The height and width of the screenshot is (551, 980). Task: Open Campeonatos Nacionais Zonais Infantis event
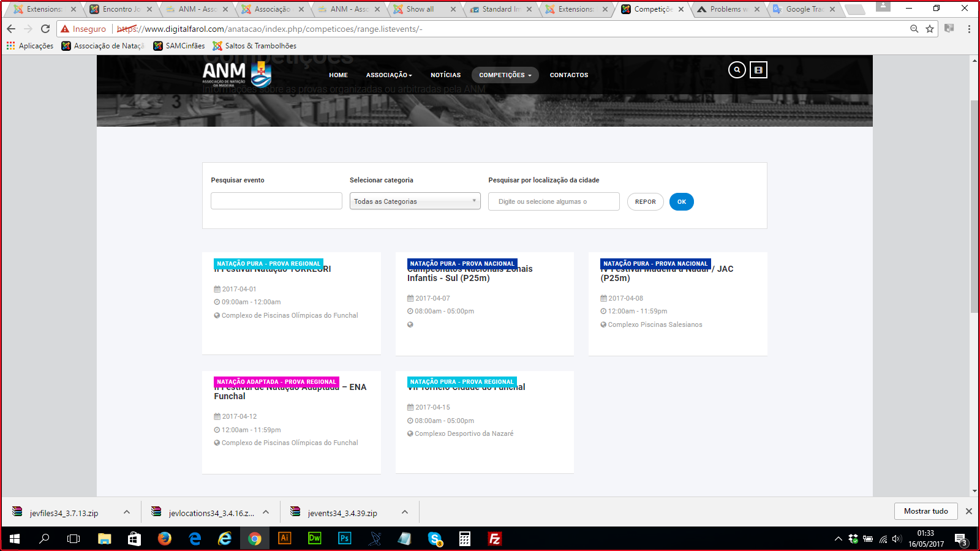click(470, 273)
